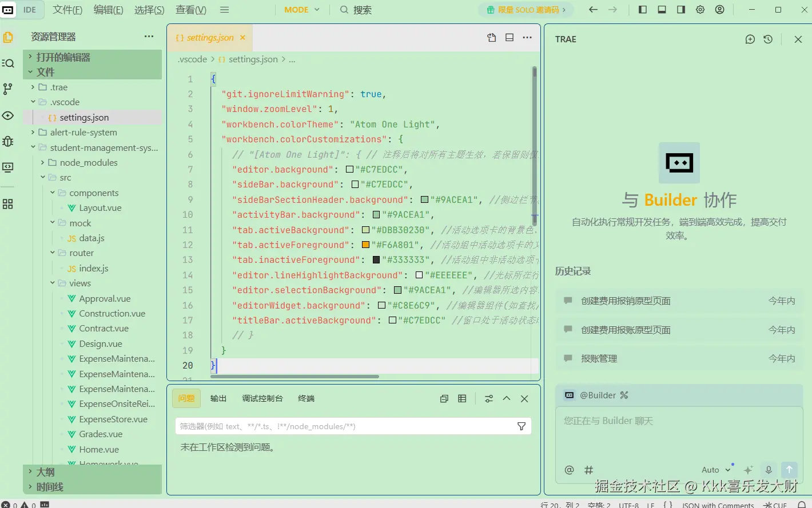
Task: Open chat history clock icon
Action: click(768, 39)
